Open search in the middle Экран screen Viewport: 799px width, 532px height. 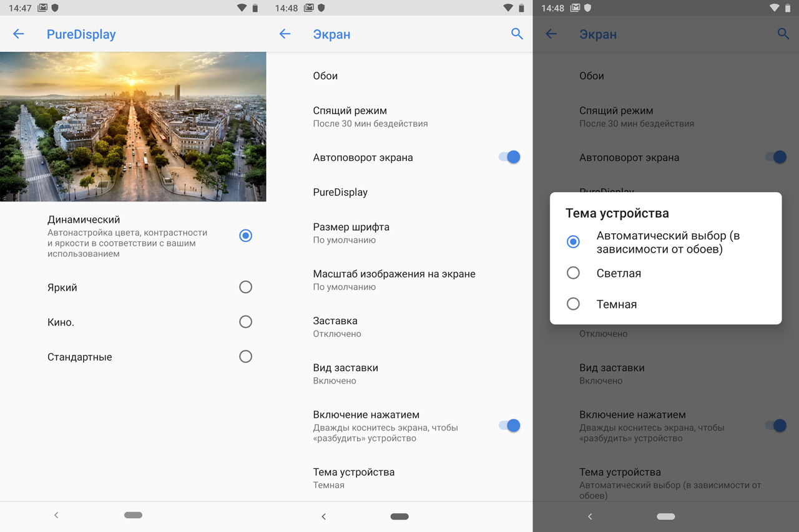click(x=517, y=34)
